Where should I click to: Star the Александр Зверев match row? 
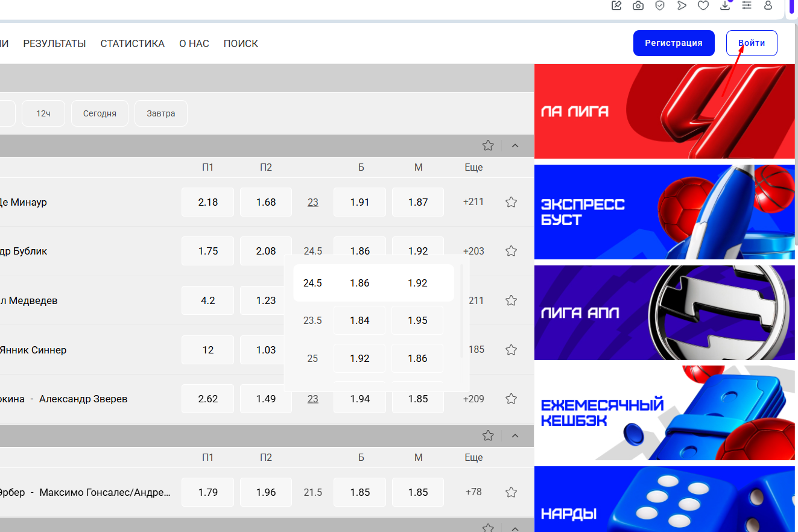[x=511, y=399]
